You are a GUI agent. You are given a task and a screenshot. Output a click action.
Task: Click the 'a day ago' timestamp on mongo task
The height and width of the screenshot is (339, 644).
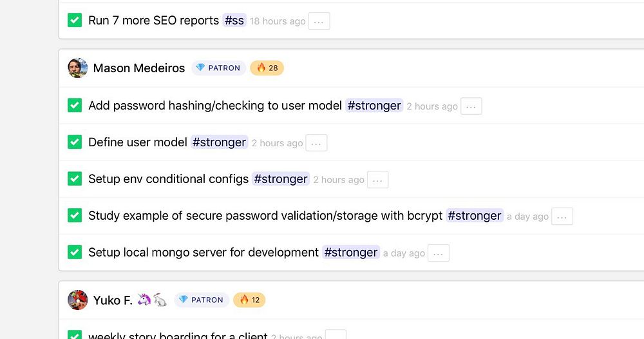(x=404, y=253)
